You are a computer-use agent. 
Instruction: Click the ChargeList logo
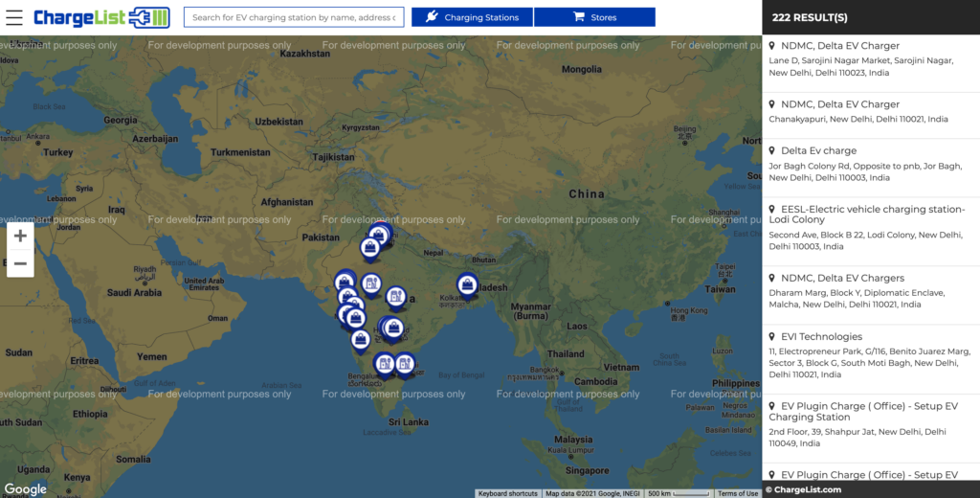101,17
